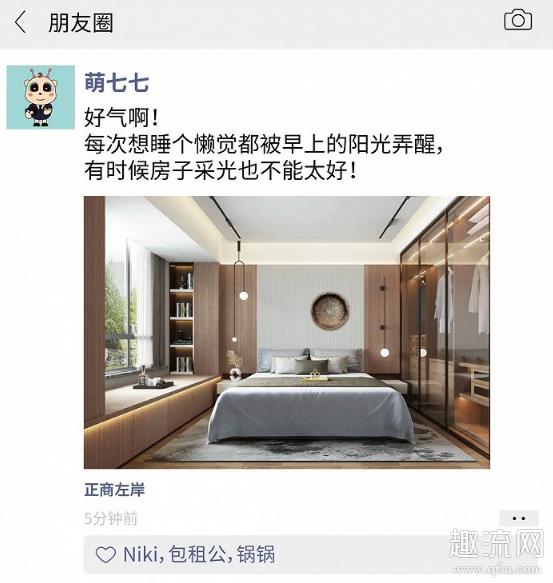Tap the post line about 阳光弄醒
This screenshot has height=583, width=553.
click(264, 144)
